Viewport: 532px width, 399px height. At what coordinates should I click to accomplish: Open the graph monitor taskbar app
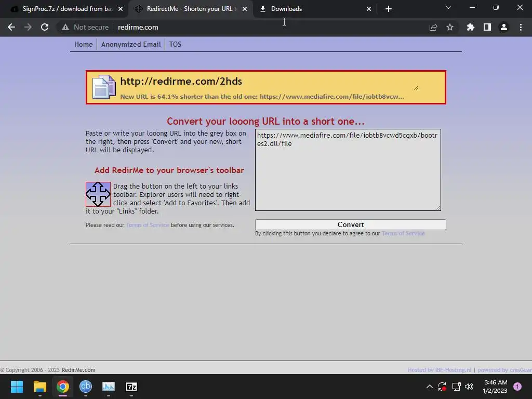point(109,387)
